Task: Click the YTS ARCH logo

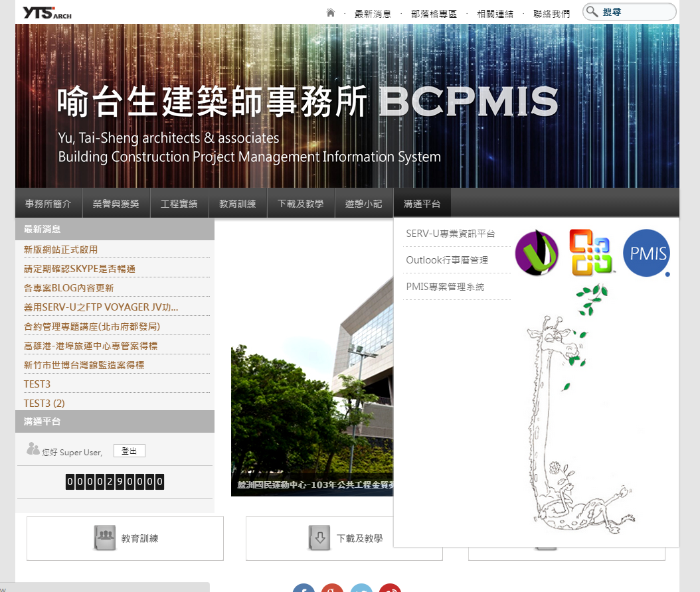Action: [x=46, y=13]
